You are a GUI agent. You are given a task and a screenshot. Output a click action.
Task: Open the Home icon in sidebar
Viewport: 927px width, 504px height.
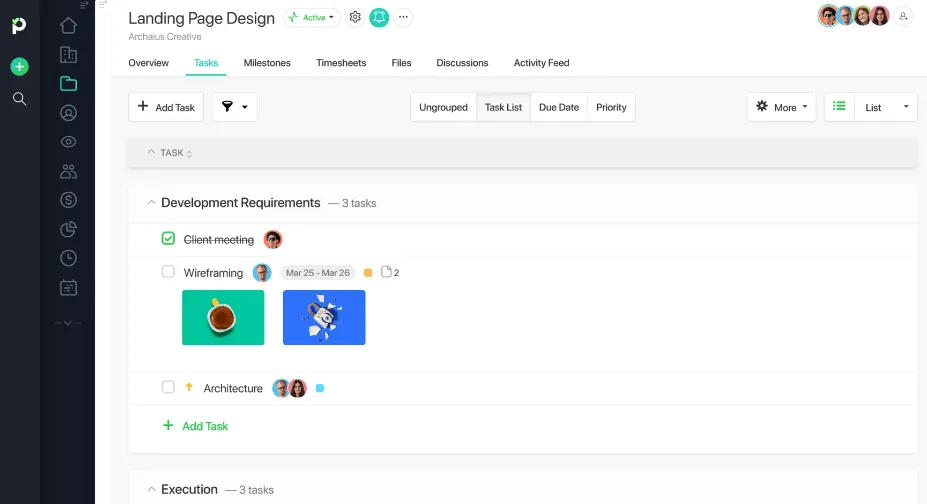[x=69, y=25]
